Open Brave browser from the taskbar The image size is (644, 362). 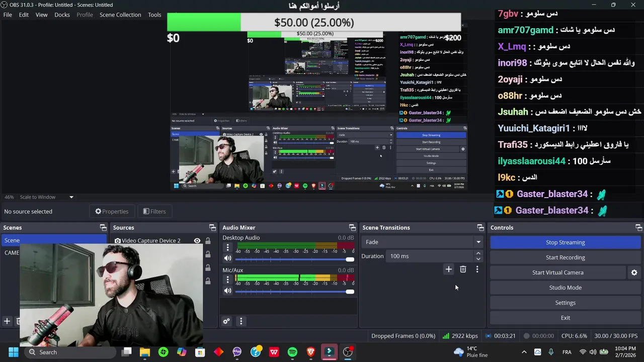[310, 352]
